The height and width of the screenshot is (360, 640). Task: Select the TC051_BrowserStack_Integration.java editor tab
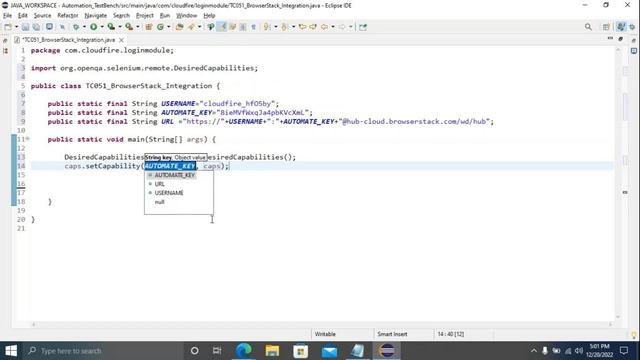68,40
